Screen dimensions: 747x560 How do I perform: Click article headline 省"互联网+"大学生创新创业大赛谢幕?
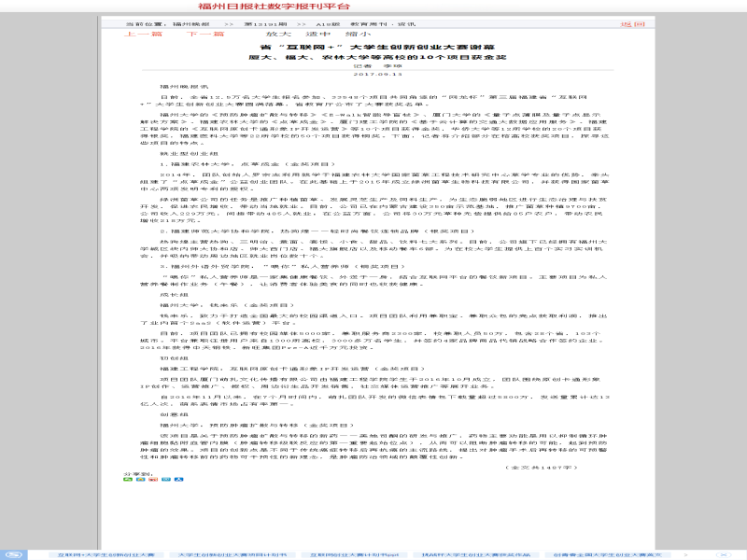click(x=377, y=48)
